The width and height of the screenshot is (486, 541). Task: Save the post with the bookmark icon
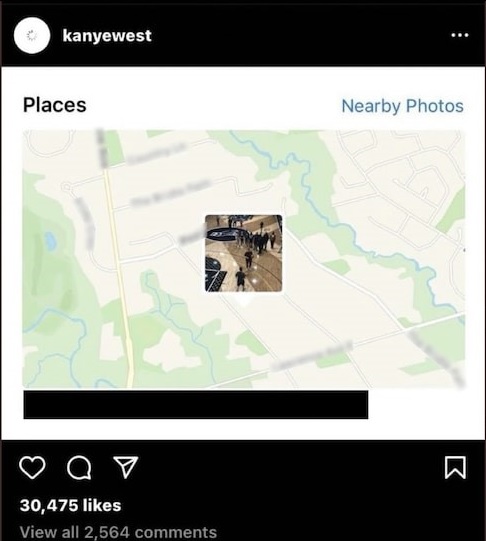click(455, 468)
